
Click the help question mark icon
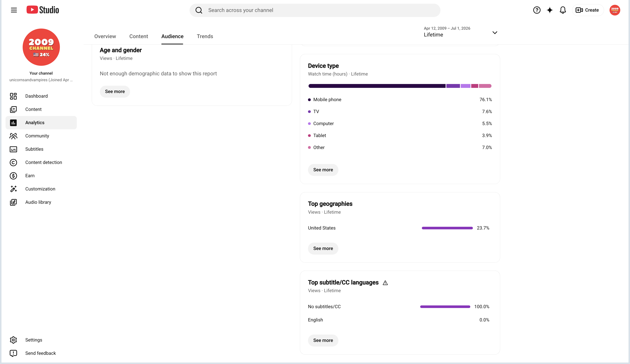point(537,10)
